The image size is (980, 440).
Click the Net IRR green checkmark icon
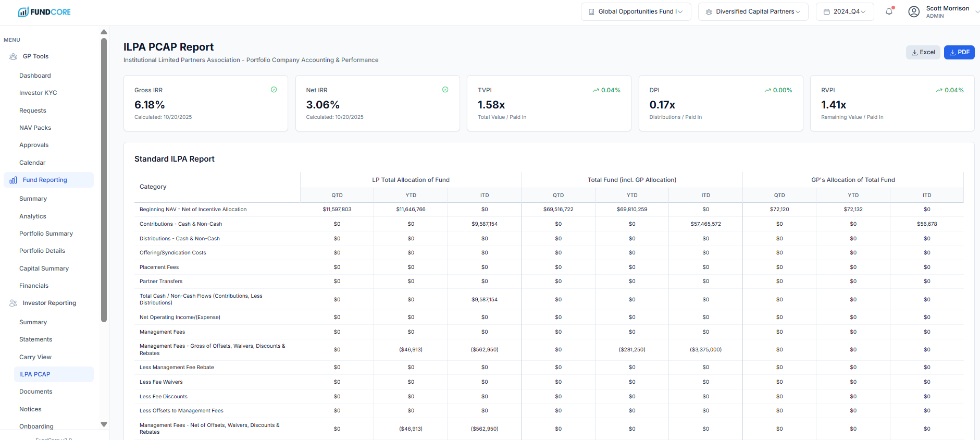tap(445, 90)
